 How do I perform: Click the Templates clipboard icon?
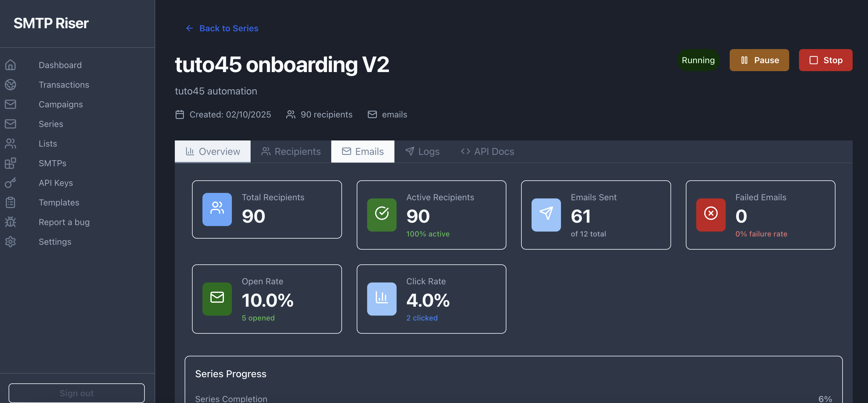(x=10, y=202)
